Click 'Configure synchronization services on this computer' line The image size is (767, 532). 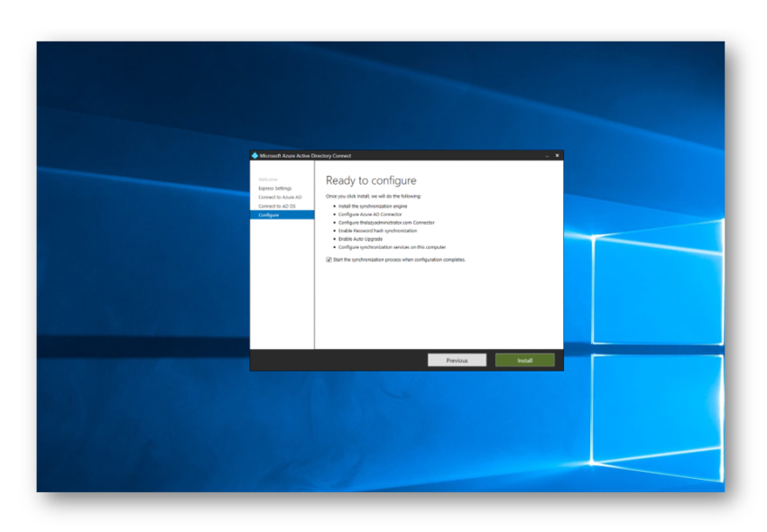[392, 247]
